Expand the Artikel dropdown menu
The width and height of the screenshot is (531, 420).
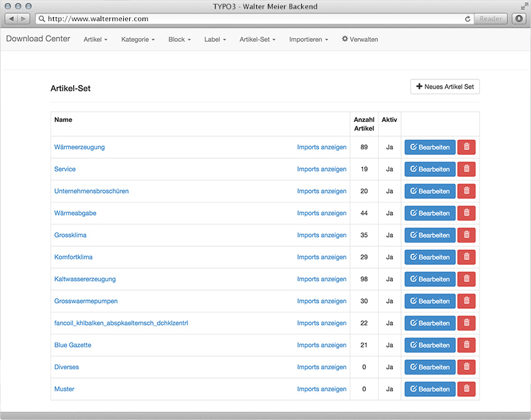point(96,39)
